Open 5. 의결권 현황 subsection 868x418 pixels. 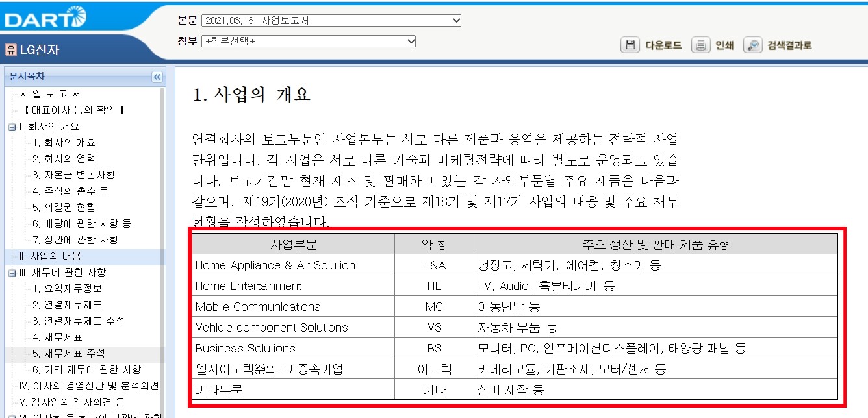[x=64, y=208]
